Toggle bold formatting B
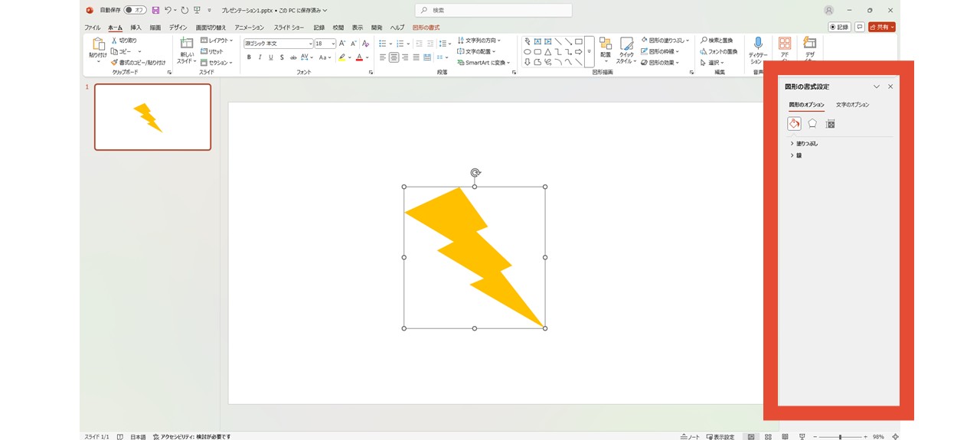 (249, 57)
